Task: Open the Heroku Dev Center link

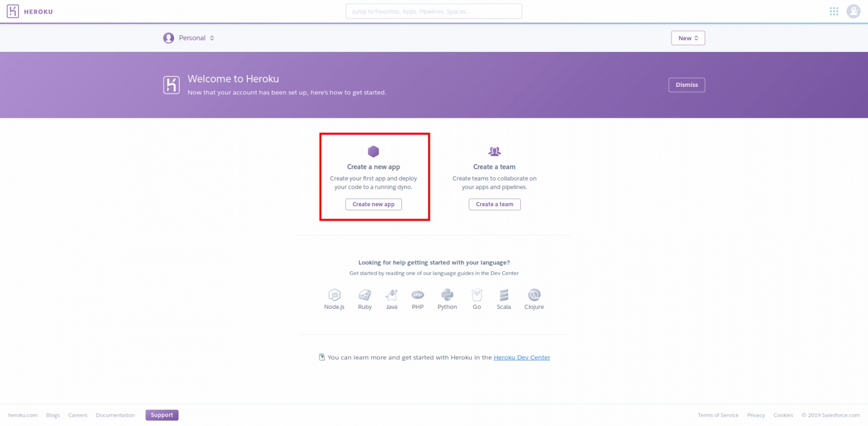Action: click(x=522, y=358)
